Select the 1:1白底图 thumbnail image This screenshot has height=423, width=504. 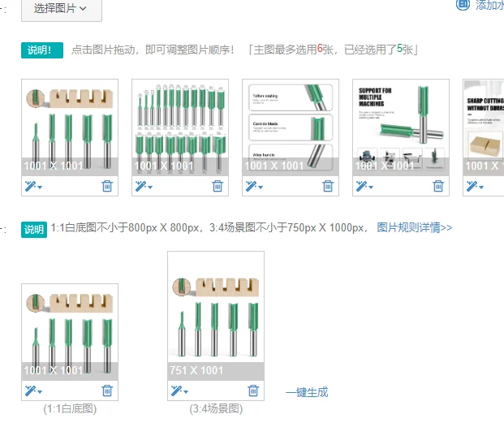[70, 332]
